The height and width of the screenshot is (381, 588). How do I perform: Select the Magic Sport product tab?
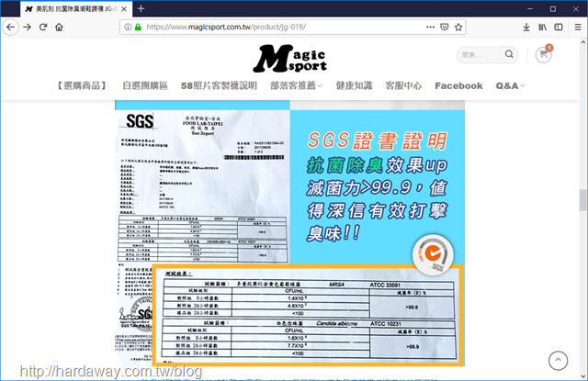pyautogui.click(x=75, y=9)
